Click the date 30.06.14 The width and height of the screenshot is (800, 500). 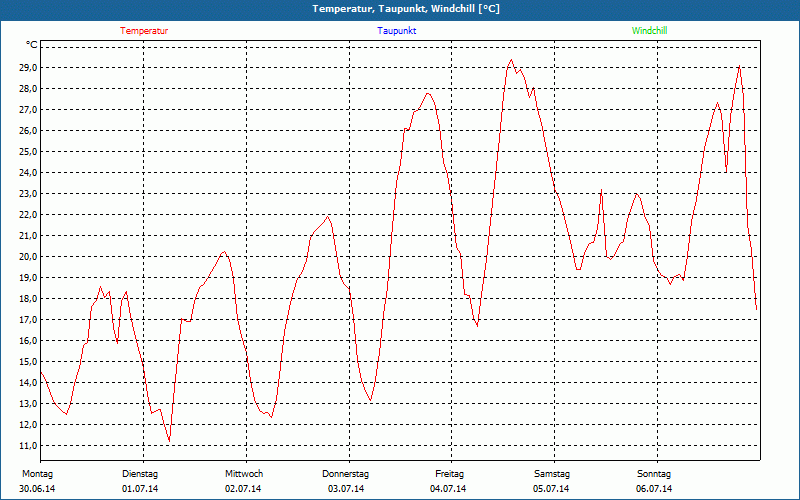37,489
